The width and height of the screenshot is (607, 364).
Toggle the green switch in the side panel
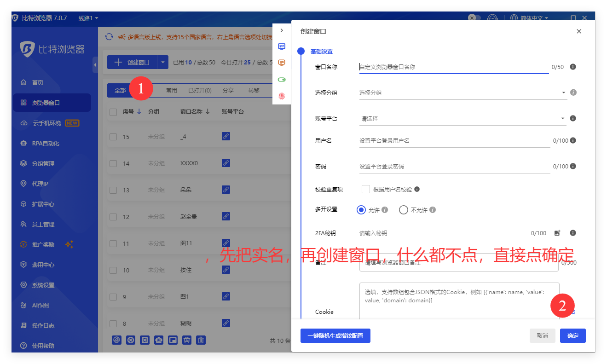click(282, 79)
